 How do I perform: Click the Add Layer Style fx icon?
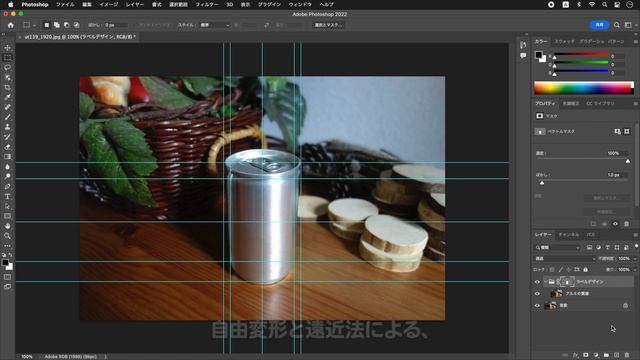click(x=576, y=355)
